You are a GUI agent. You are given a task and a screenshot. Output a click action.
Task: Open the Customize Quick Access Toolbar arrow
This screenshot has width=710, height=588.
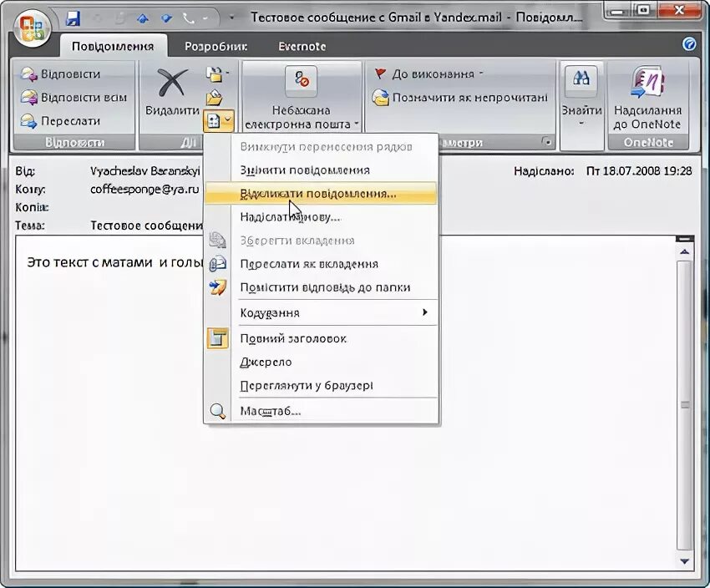point(232,18)
